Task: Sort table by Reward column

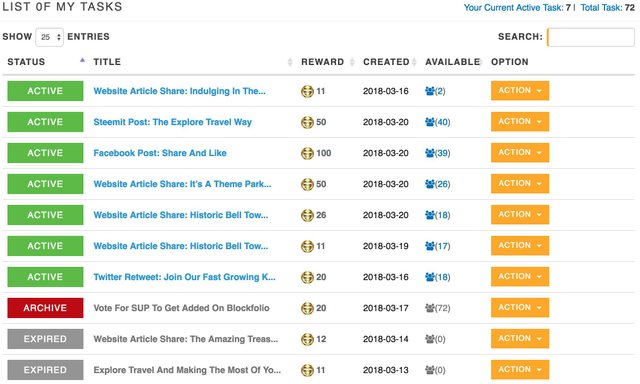Action: point(327,62)
